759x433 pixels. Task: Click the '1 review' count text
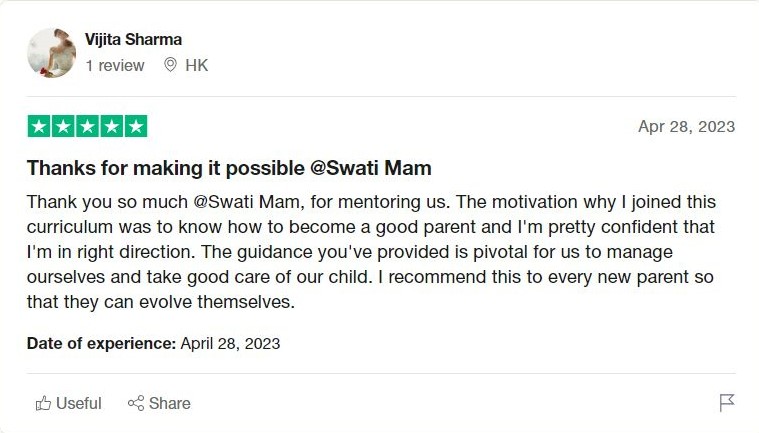(x=114, y=65)
